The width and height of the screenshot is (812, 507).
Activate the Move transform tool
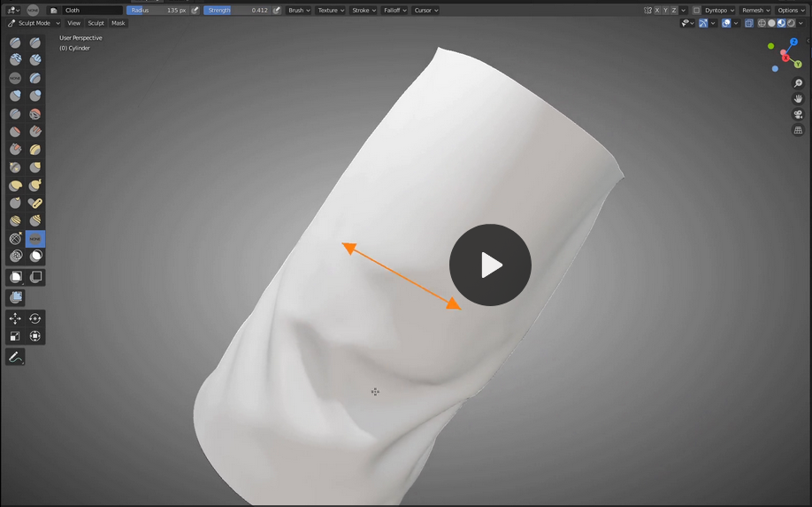16,319
